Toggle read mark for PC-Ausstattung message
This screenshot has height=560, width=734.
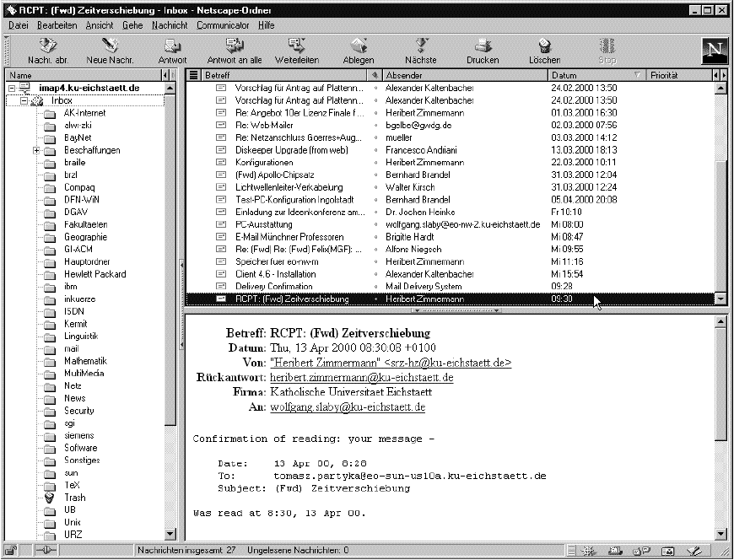(x=375, y=224)
